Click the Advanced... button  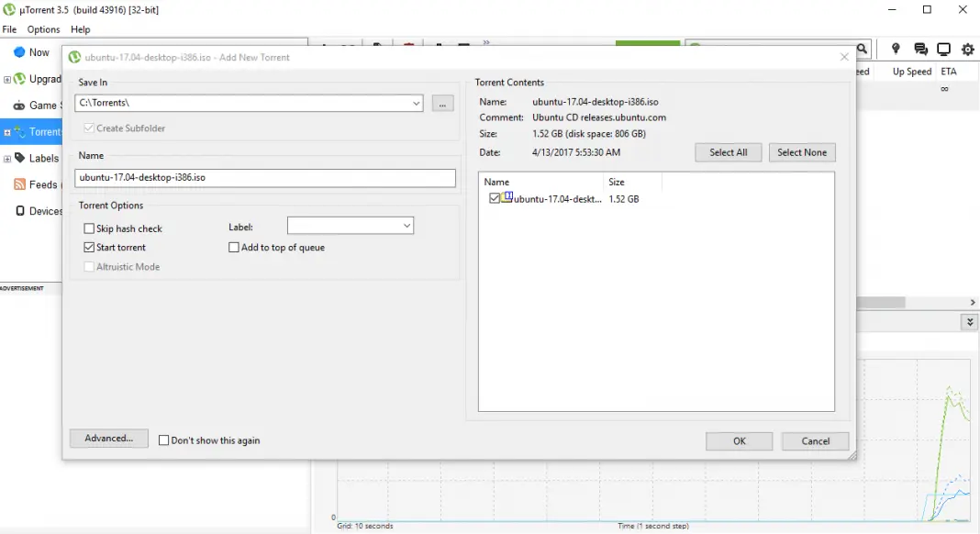click(109, 439)
